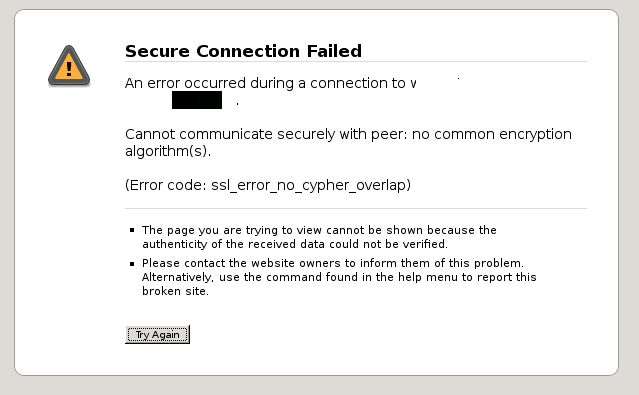The image size is (639, 395).
Task: Click the divider line under the heading
Action: [x=356, y=62]
